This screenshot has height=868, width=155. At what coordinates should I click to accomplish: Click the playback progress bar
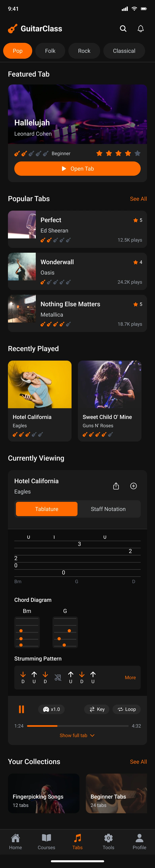tap(78, 726)
